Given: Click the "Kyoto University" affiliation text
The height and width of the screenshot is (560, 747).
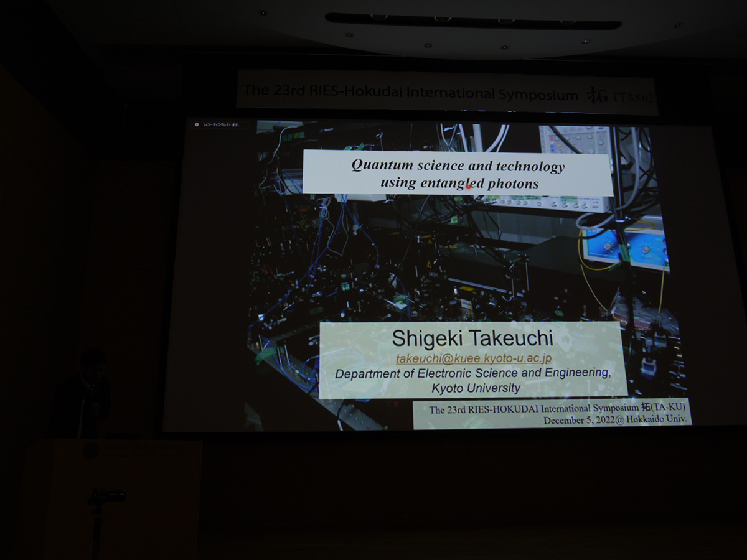Looking at the screenshot, I should [x=476, y=388].
